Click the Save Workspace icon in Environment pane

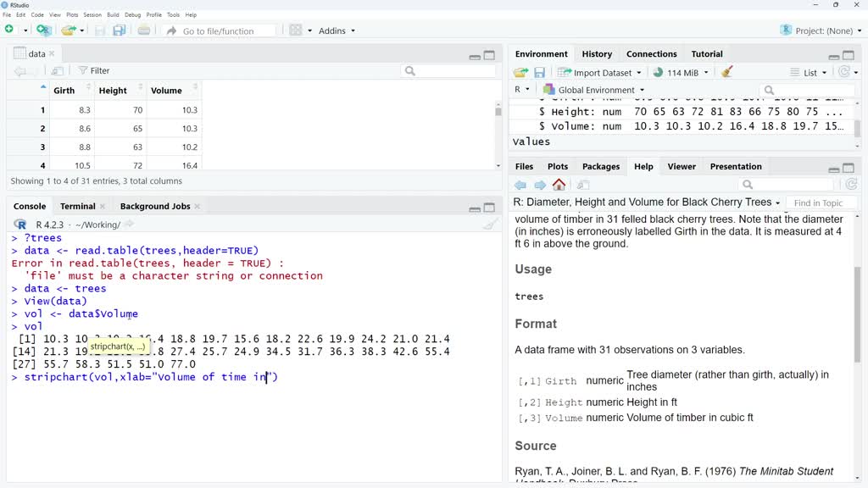(x=540, y=73)
